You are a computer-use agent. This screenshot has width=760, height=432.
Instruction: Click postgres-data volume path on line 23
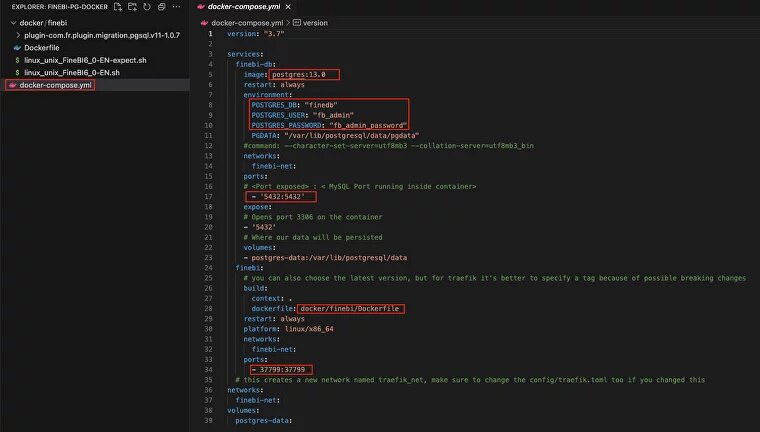(329, 258)
